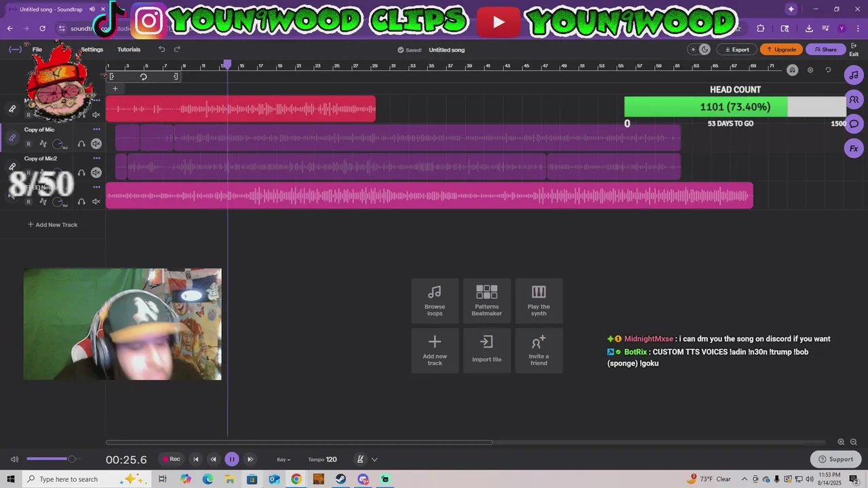This screenshot has width=868, height=488.
Task: Open automation on the bottom pink track
Action: click(43, 201)
